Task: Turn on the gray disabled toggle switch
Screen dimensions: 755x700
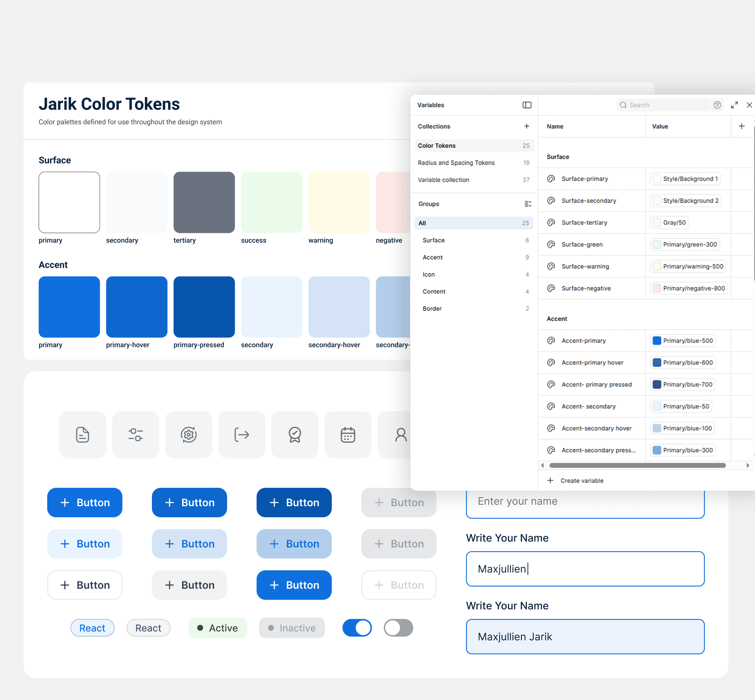Action: pyautogui.click(x=398, y=628)
